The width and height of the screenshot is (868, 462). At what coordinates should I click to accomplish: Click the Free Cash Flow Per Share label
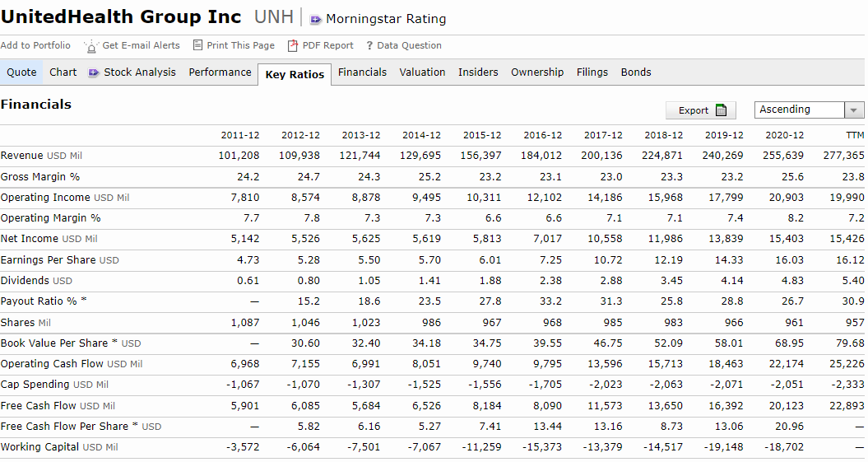coord(81,426)
